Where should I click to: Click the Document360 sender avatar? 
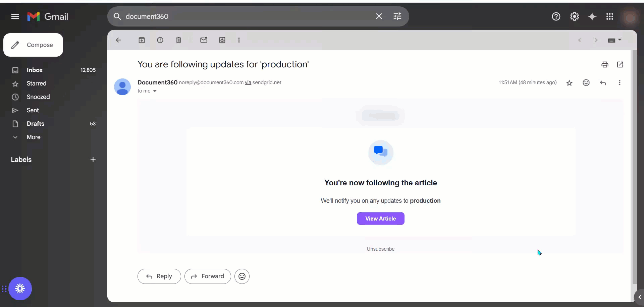(x=122, y=87)
